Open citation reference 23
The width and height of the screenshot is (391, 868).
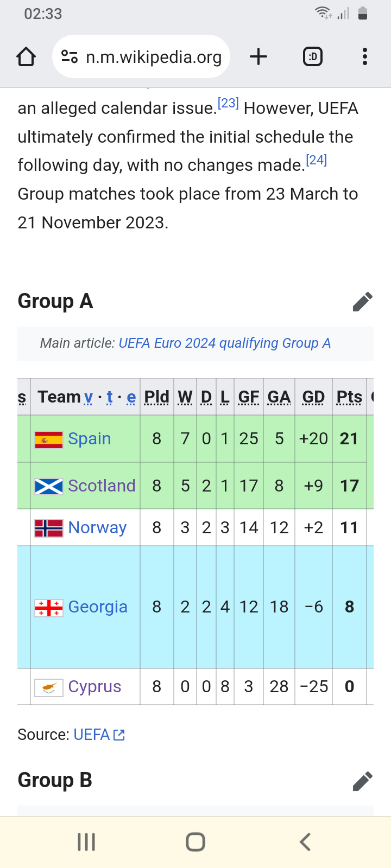click(228, 103)
